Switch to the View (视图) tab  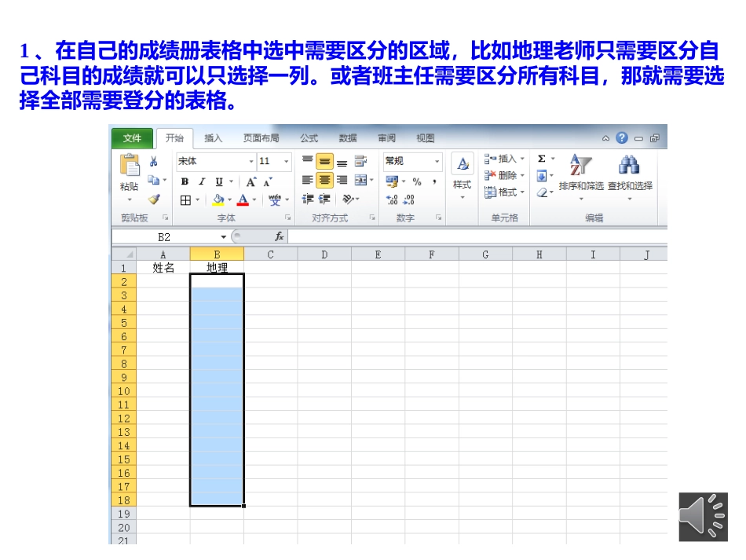click(x=426, y=138)
